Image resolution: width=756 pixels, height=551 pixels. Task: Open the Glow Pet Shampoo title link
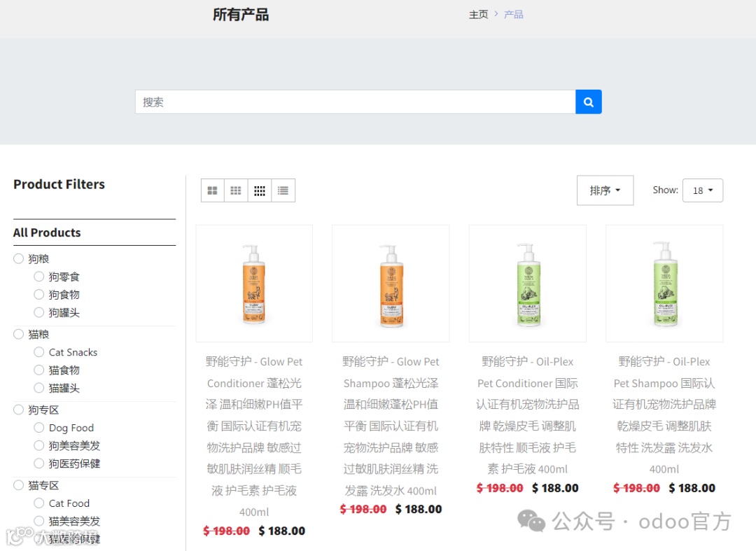[x=391, y=426]
